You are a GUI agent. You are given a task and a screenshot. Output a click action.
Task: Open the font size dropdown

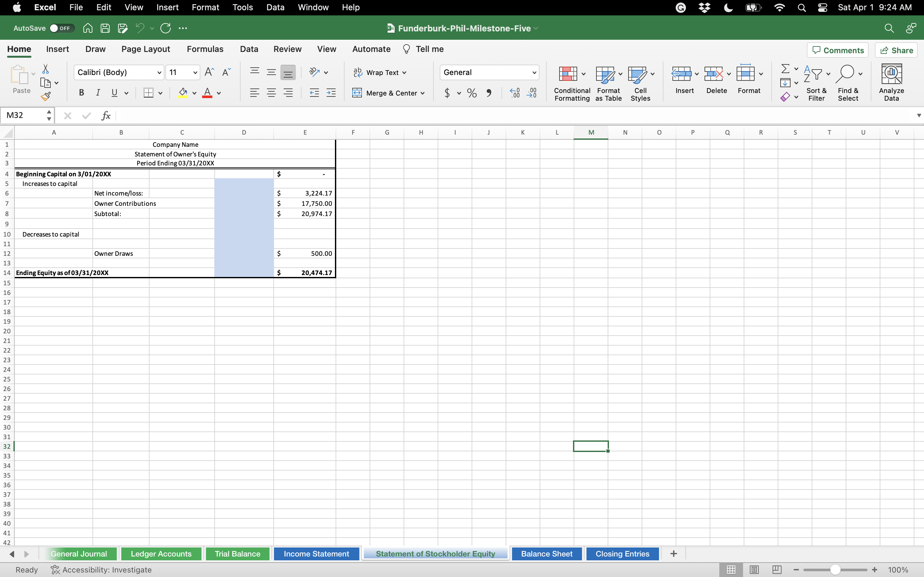pos(195,72)
